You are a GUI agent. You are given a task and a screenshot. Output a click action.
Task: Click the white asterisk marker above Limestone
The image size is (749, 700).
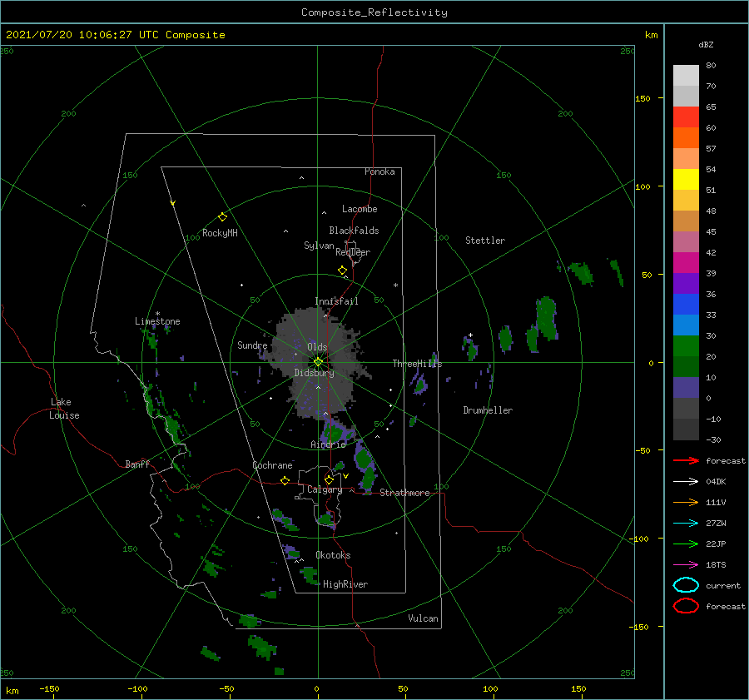[x=157, y=314]
